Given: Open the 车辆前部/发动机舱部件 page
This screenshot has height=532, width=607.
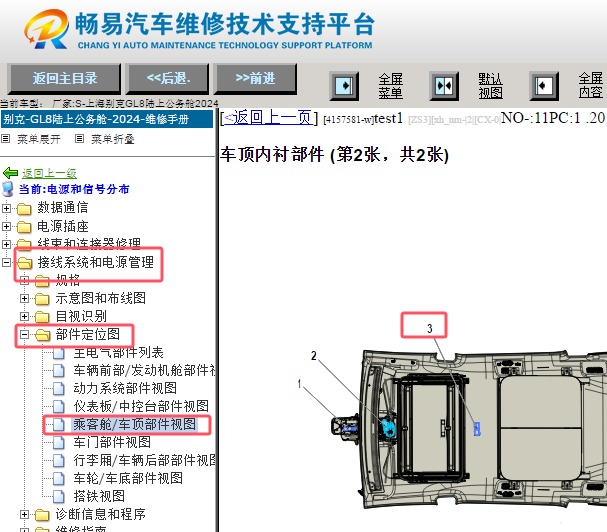Looking at the screenshot, I should [144, 371].
